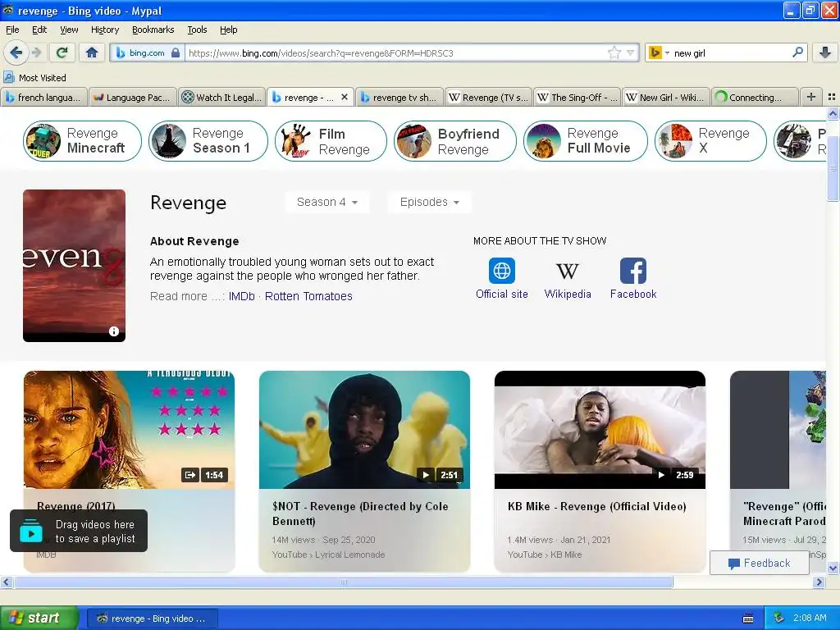Click the info icon on Revenge poster

(114, 331)
